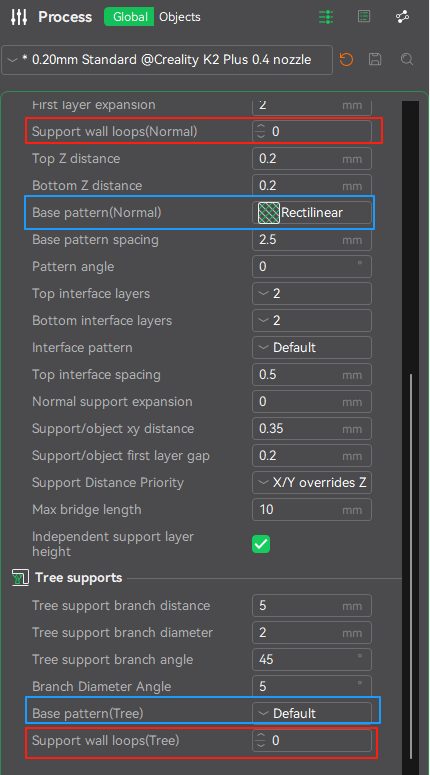The height and width of the screenshot is (775, 430).
Task: Click the compare presets icon
Action: (403, 17)
